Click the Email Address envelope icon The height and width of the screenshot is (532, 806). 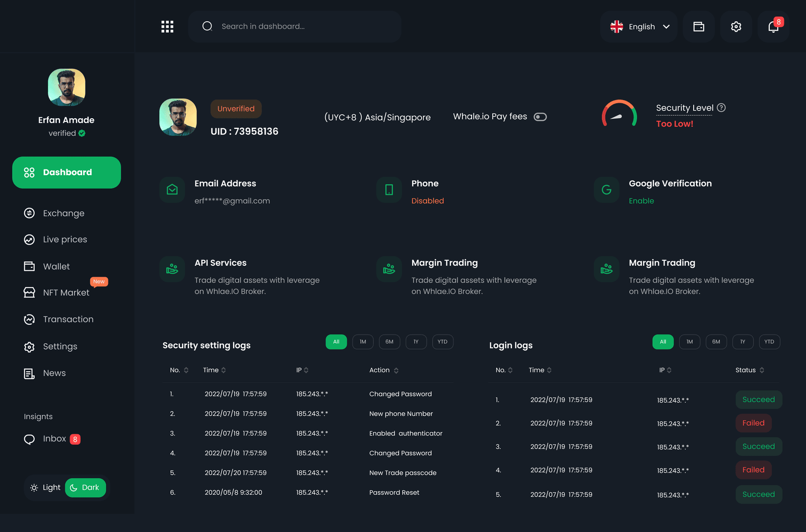(172, 190)
